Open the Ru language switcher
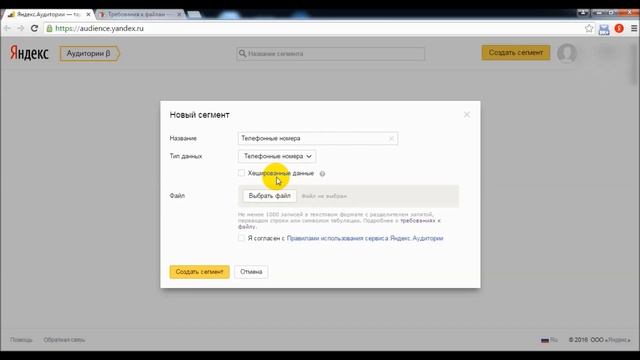The height and width of the screenshot is (360, 640). (x=549, y=340)
